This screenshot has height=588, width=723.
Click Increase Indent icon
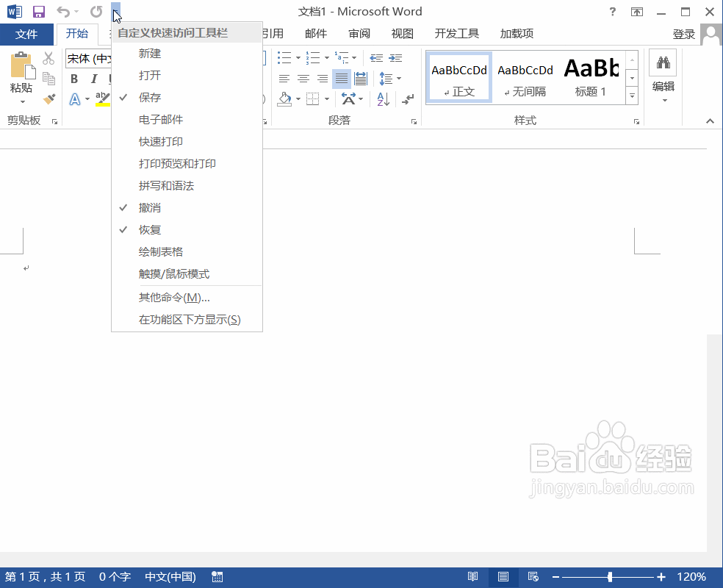click(395, 57)
